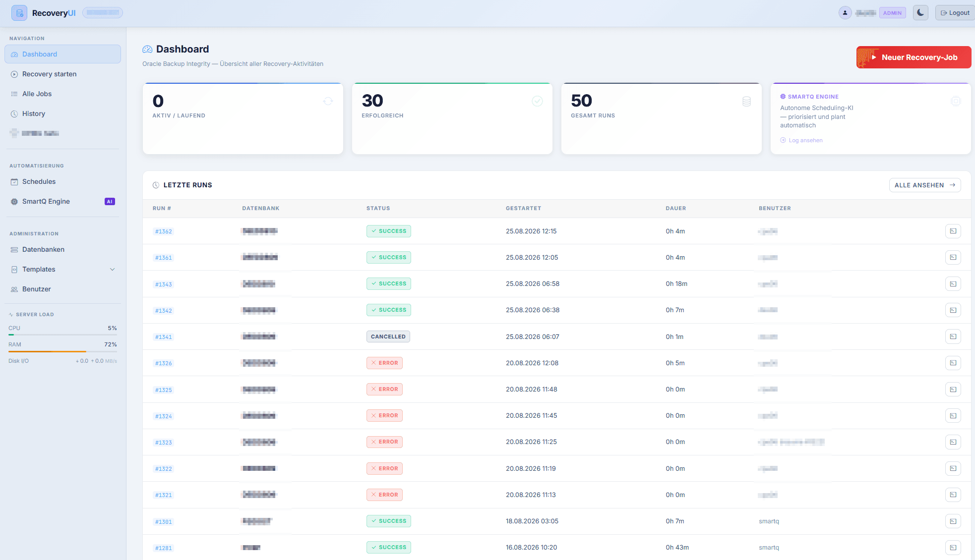
Task: Open log icon for run #1343
Action: [x=953, y=284]
